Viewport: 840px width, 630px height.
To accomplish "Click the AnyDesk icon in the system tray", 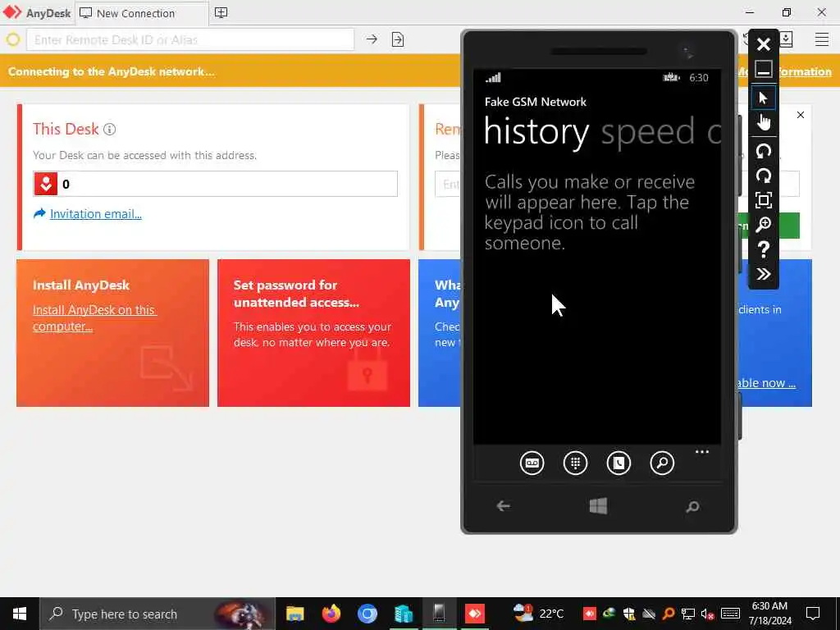I will click(x=589, y=614).
